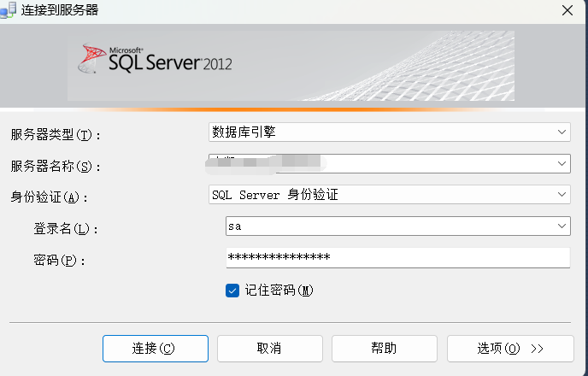Image resolution: width=588 pixels, height=376 pixels.
Task: Open the 登录名 dropdown arrow
Action: tap(562, 226)
